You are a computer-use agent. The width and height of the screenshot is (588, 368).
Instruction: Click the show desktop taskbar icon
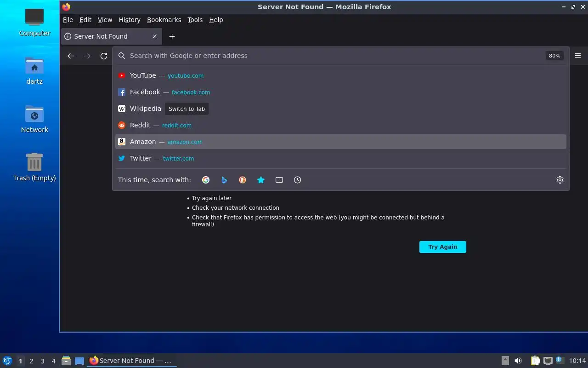tap(79, 361)
